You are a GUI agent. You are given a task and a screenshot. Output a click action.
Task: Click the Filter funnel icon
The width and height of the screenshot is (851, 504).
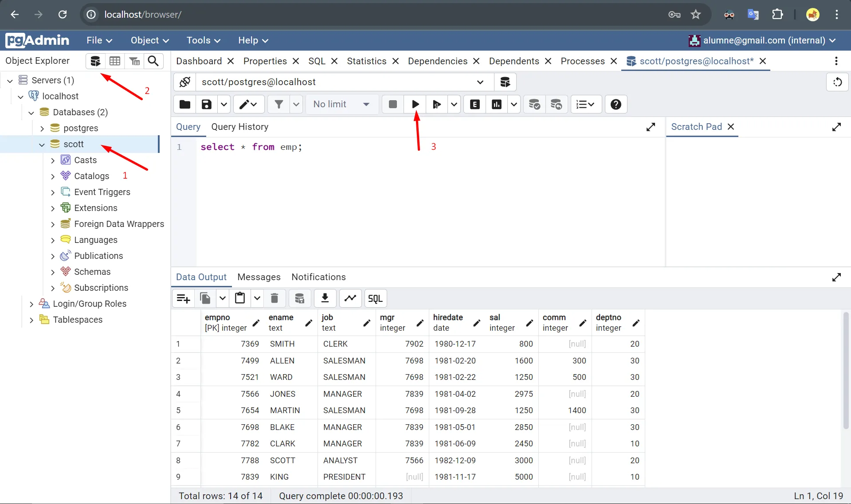(278, 104)
